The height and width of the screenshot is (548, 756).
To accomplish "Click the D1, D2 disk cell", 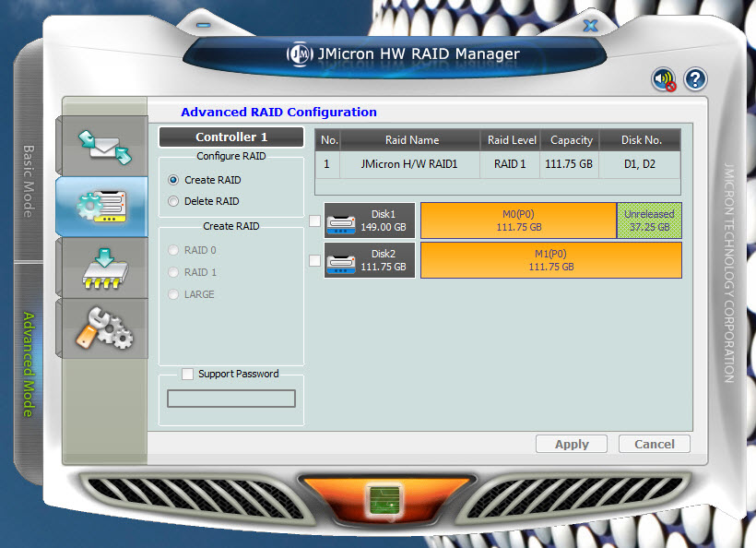I will point(640,164).
